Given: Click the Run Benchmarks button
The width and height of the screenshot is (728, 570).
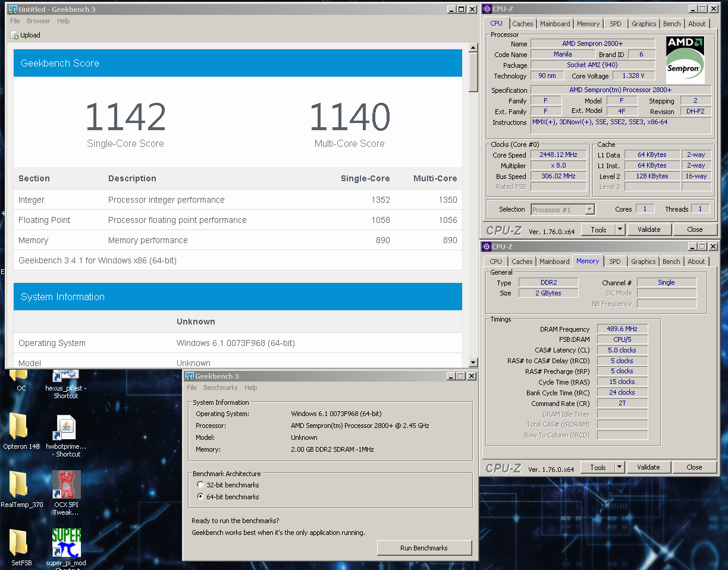Looking at the screenshot, I should (424, 548).
